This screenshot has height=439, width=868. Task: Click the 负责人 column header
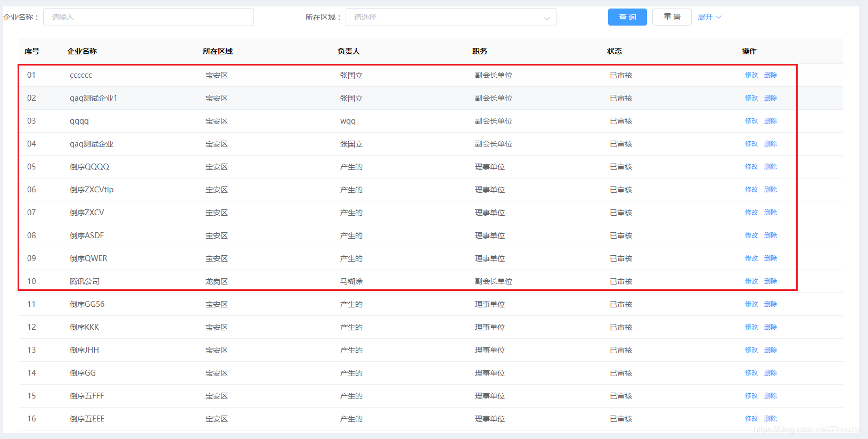tap(349, 51)
